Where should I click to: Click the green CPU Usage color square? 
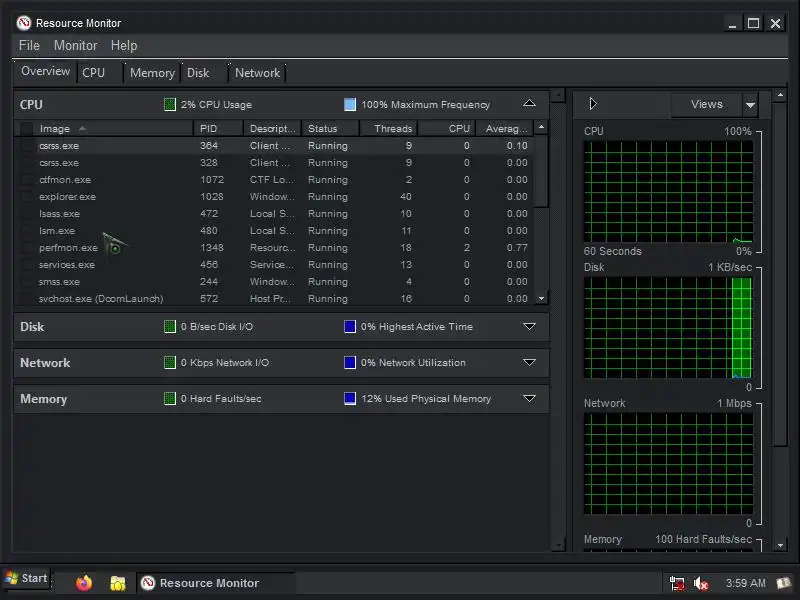[170, 105]
